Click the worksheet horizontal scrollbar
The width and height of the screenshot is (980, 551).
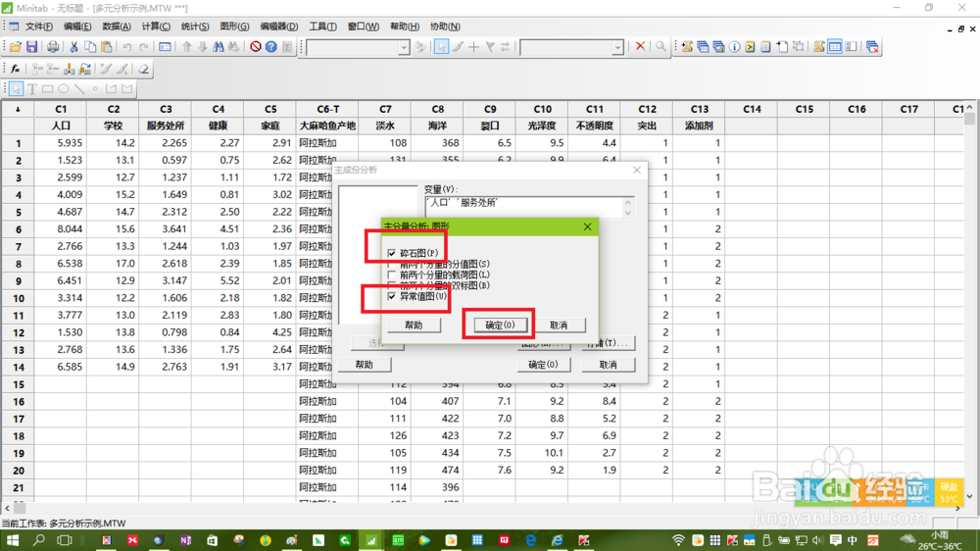point(481,509)
